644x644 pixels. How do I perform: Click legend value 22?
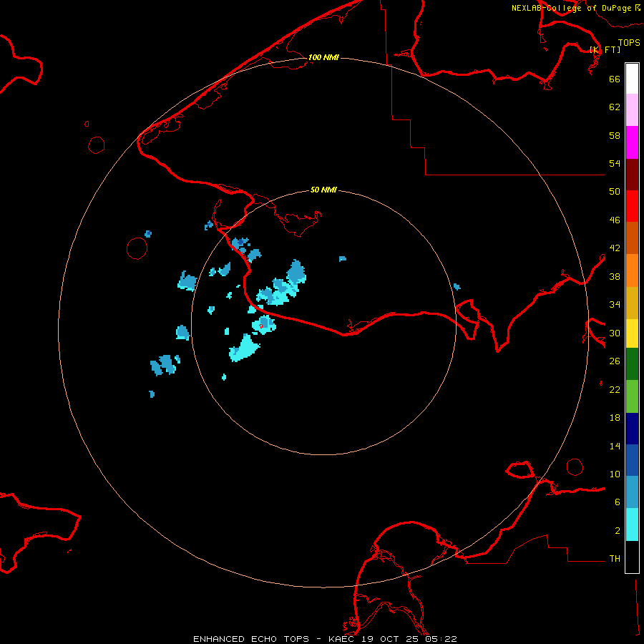pos(615,390)
